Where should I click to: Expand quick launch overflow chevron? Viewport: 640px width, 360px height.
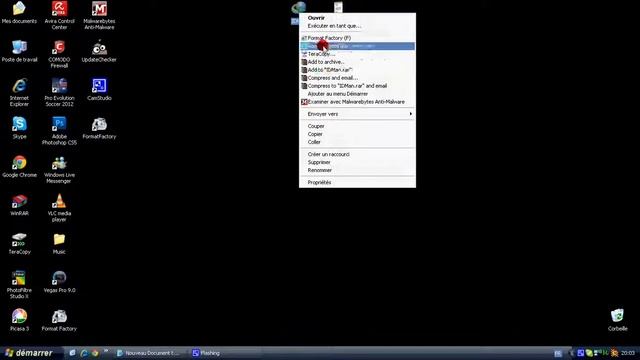click(106, 351)
